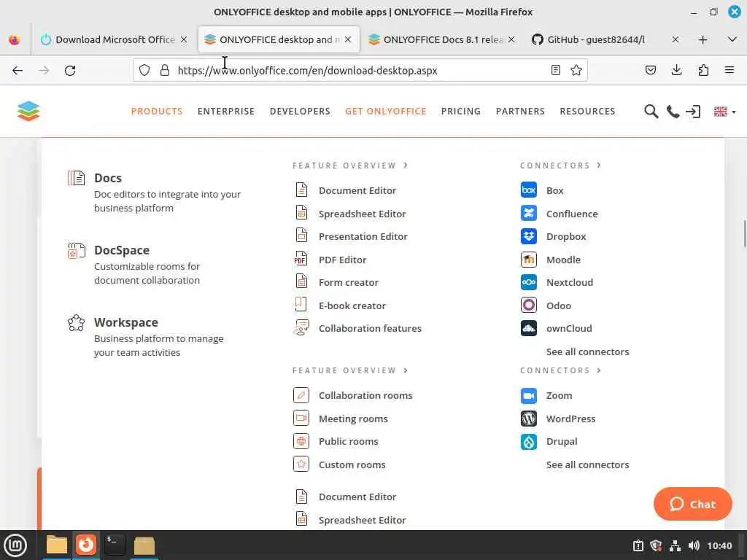Switch to the GitHub guest82644 tab
This screenshot has width=747, height=560.
click(x=595, y=39)
